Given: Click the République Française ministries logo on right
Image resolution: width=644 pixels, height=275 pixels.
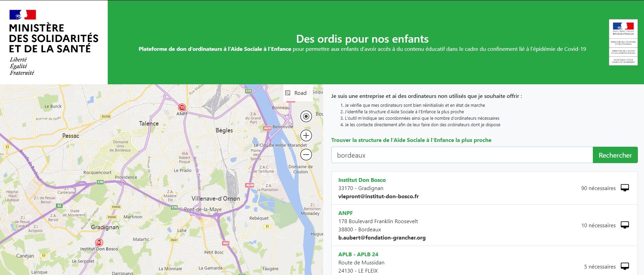Looking at the screenshot, I should click(623, 42).
